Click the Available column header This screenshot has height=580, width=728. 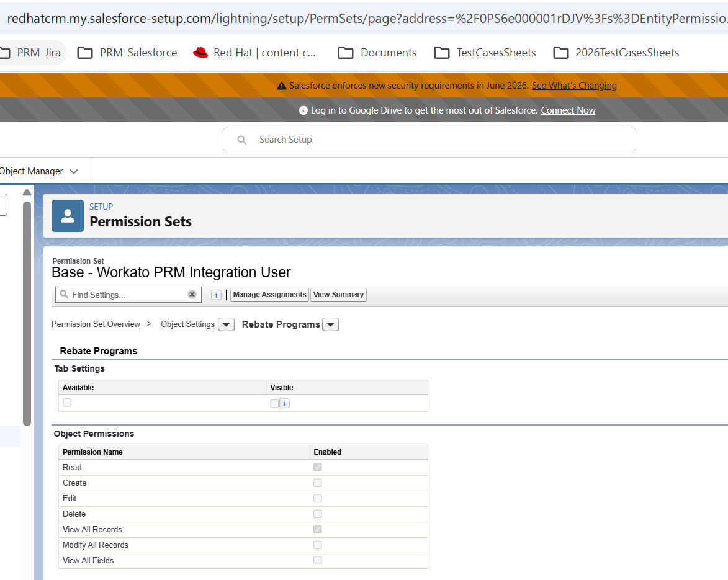[78, 388]
